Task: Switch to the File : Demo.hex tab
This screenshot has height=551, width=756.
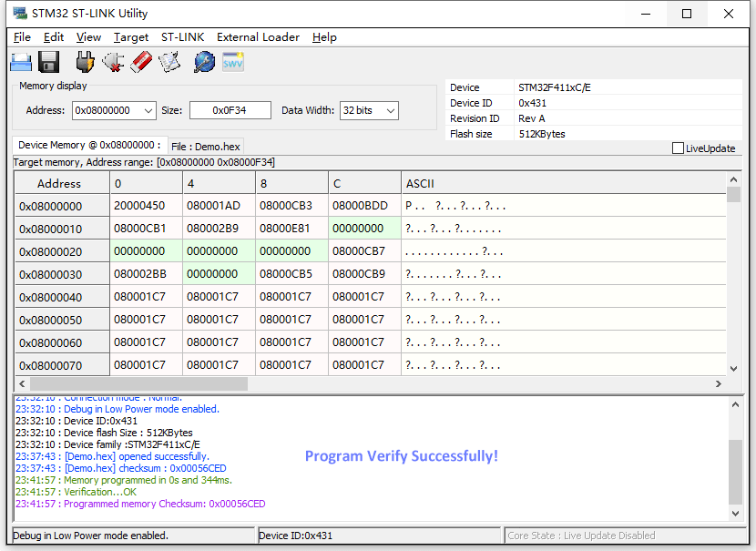Action: (x=206, y=147)
